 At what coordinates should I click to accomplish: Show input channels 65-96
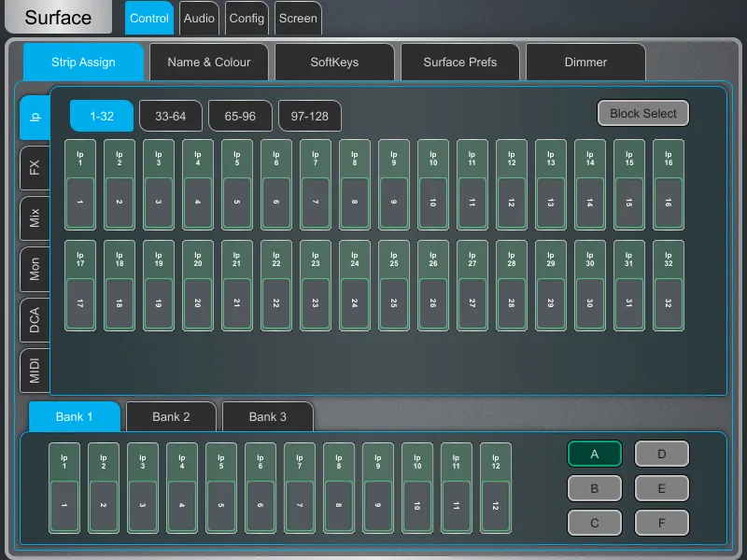point(240,116)
